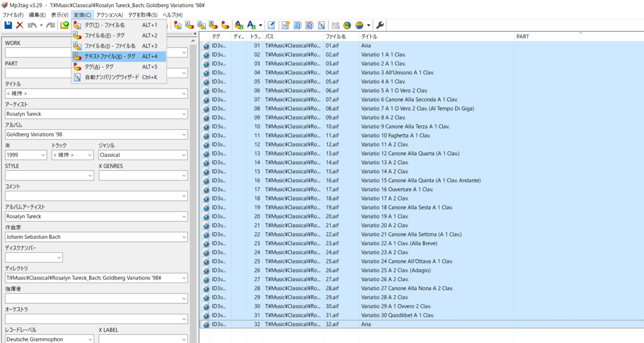The height and width of the screenshot is (343, 644).
Task: Click the オーケストラ input field
Action: click(96, 319)
